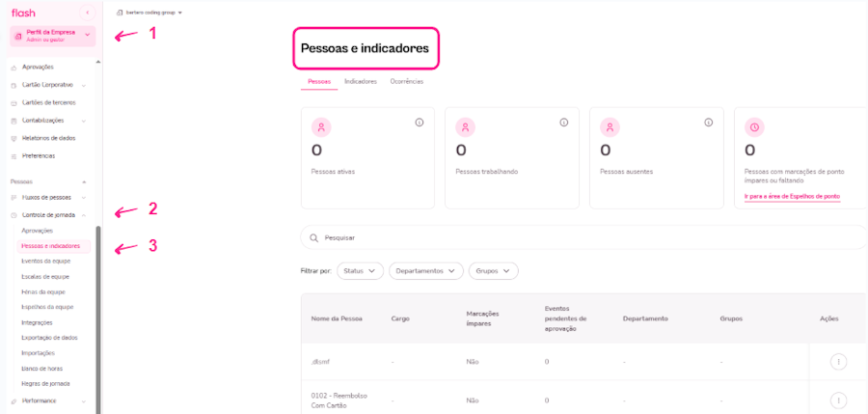Click the Pesquisar search field

pyautogui.click(x=579, y=236)
